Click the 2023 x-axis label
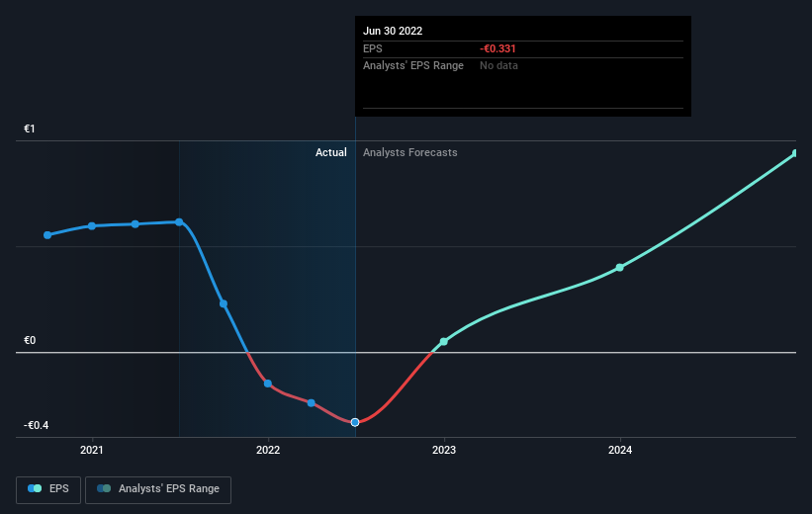The image size is (812, 514). (444, 451)
